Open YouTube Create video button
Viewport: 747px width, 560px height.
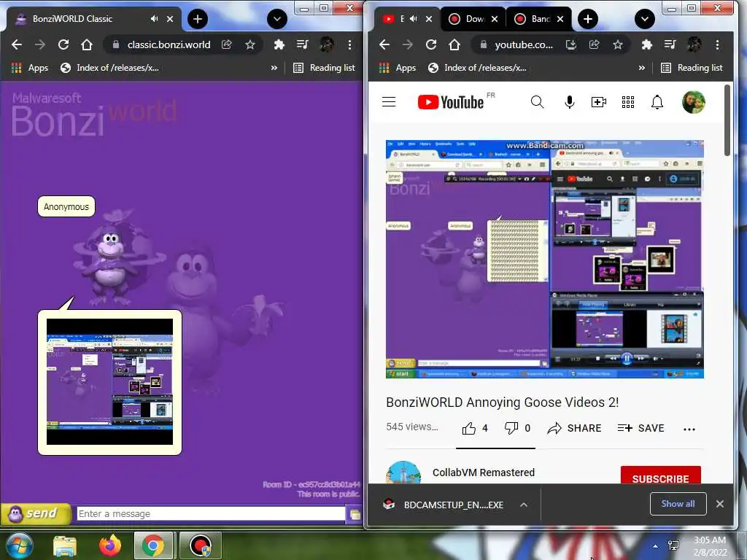tap(599, 102)
